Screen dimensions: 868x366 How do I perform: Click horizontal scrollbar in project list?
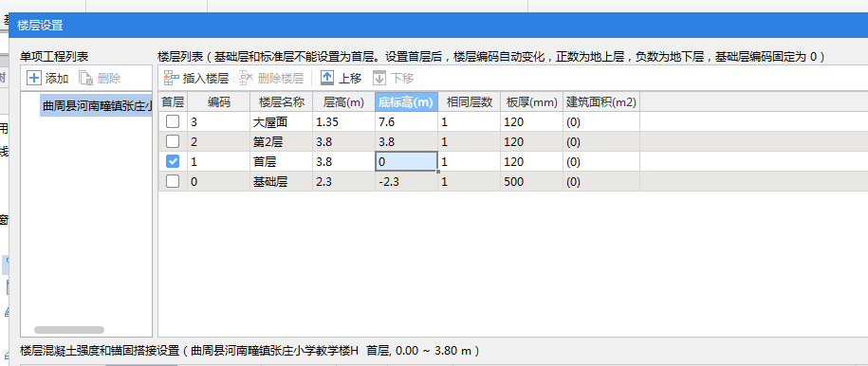pyautogui.click(x=69, y=329)
